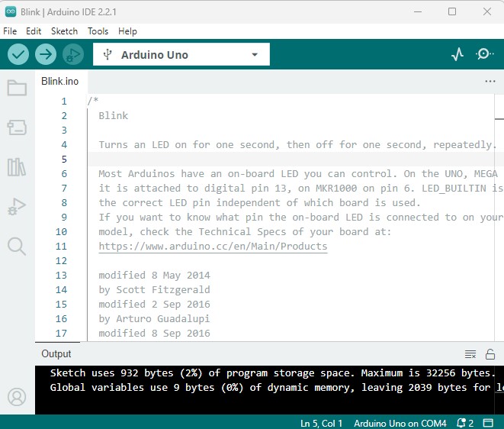Screen dimensions: 504x429
Task: Click the Upload arrow button
Action: point(46,54)
